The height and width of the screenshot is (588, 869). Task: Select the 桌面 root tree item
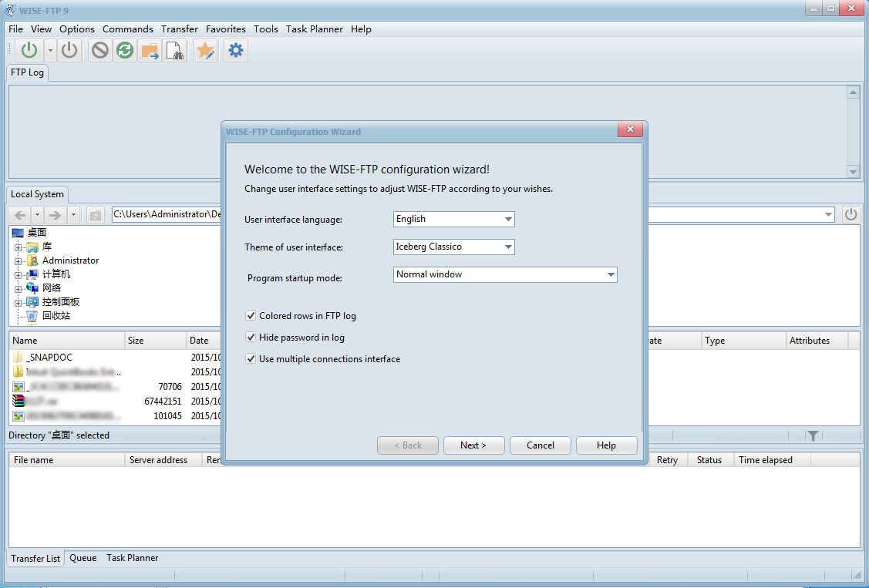[36, 233]
